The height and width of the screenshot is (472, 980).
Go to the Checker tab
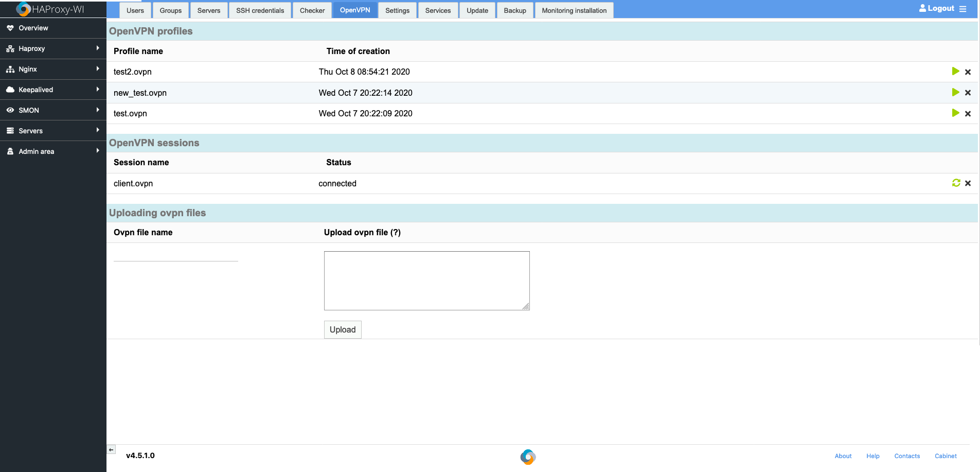pyautogui.click(x=312, y=10)
